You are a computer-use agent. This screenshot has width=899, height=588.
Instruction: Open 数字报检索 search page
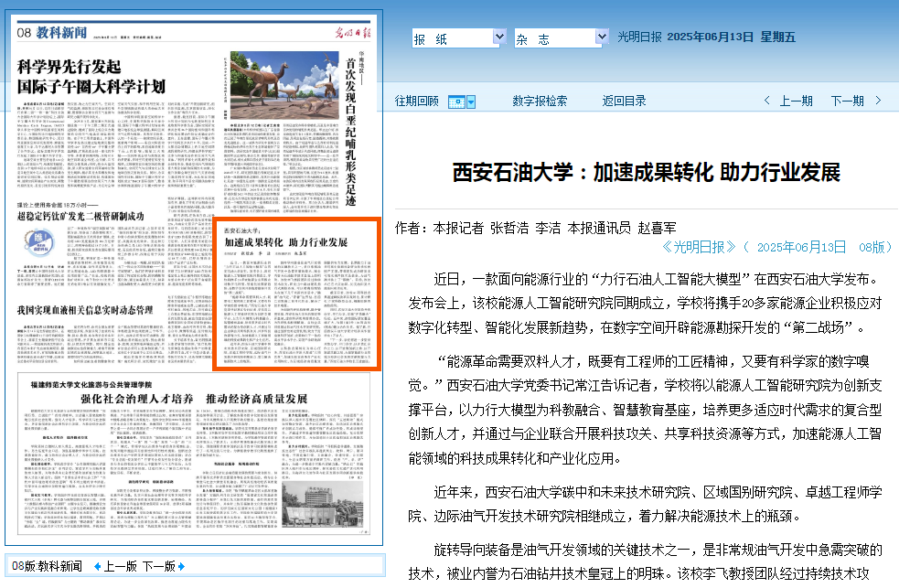pyautogui.click(x=540, y=102)
